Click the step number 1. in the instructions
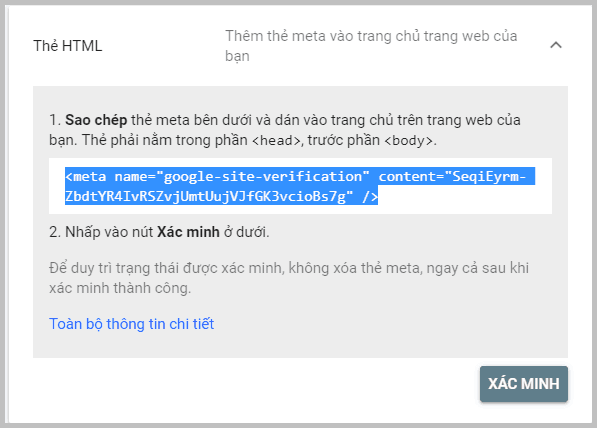This screenshot has height=428, width=597. pyautogui.click(x=55, y=120)
